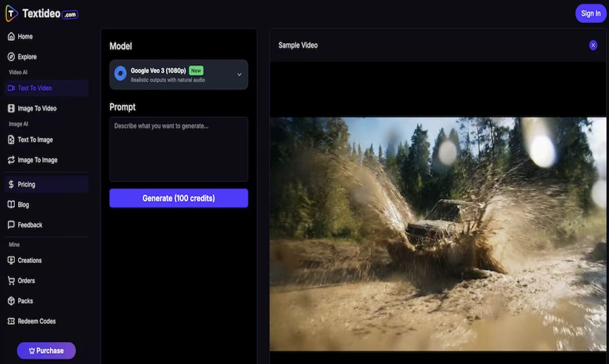Close the Sample Video panel
This screenshot has width=609, height=364.
593,45
